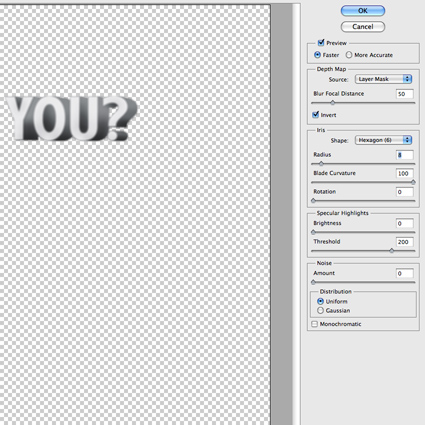This screenshot has width=425, height=425.
Task: Select the More Accurate preview option
Action: [x=349, y=55]
